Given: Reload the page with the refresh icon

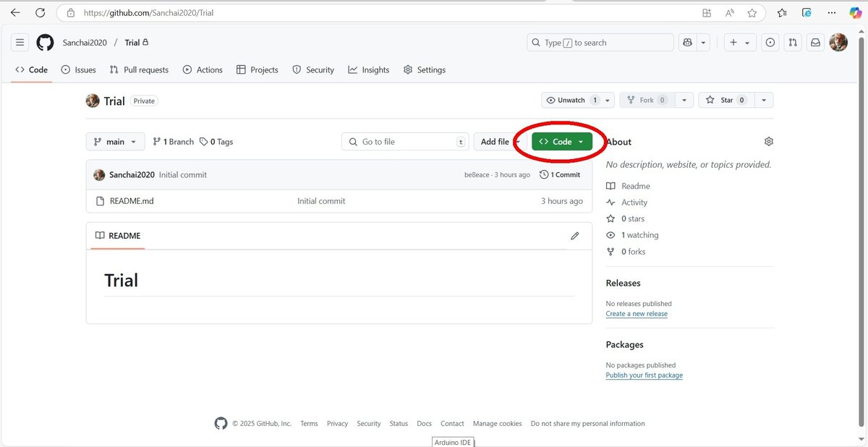Looking at the screenshot, I should coord(41,12).
